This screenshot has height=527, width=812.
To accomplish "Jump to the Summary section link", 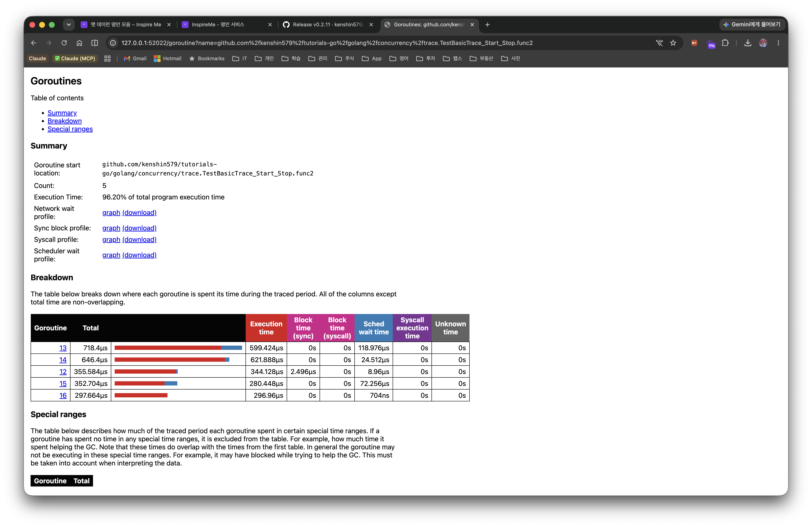I will (62, 113).
